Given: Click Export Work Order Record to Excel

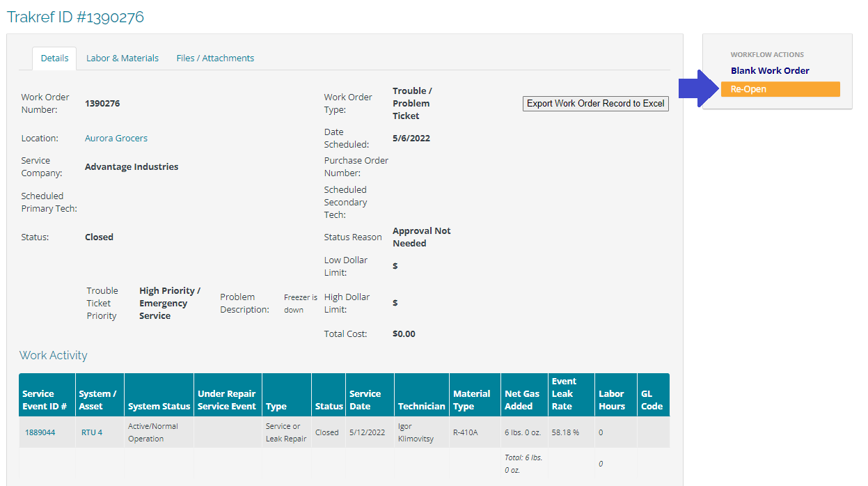Looking at the screenshot, I should coord(595,104).
